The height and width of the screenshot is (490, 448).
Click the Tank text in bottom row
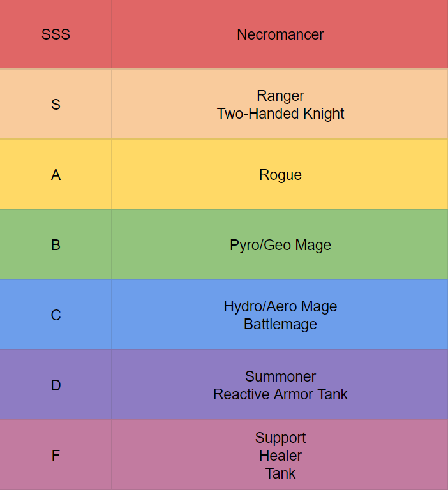point(280,473)
